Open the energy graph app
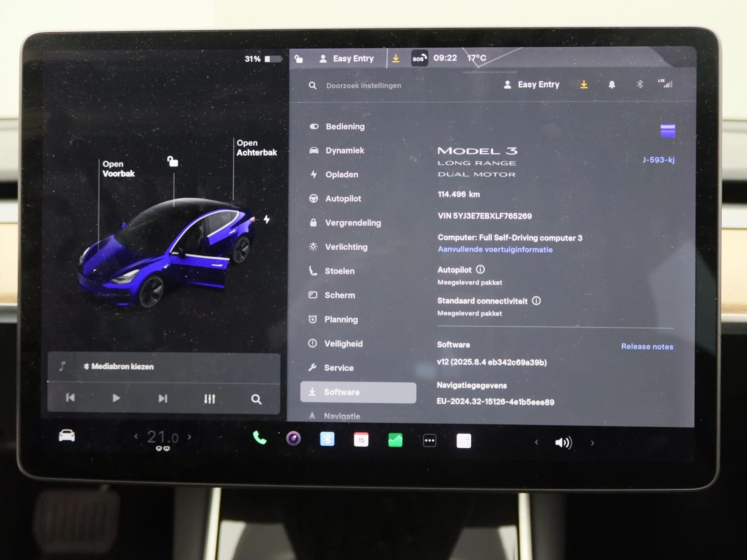 (x=395, y=440)
